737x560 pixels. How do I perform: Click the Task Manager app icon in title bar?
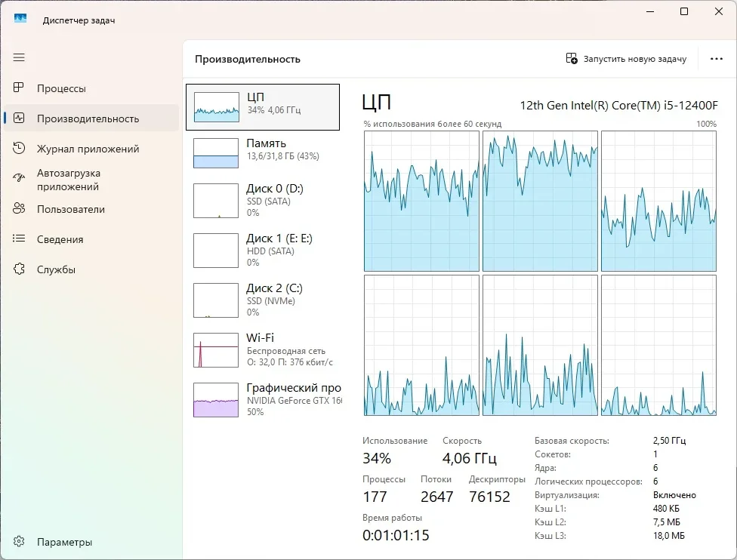(x=20, y=19)
